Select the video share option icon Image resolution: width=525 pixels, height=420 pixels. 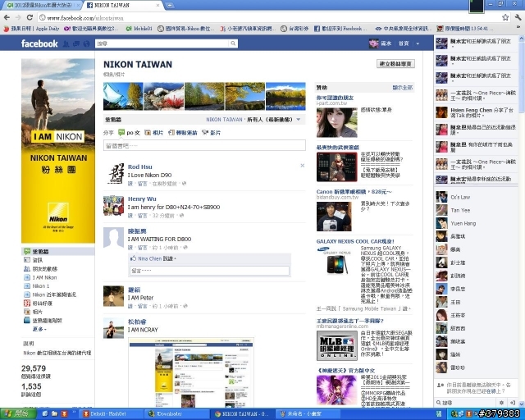pos(205,133)
